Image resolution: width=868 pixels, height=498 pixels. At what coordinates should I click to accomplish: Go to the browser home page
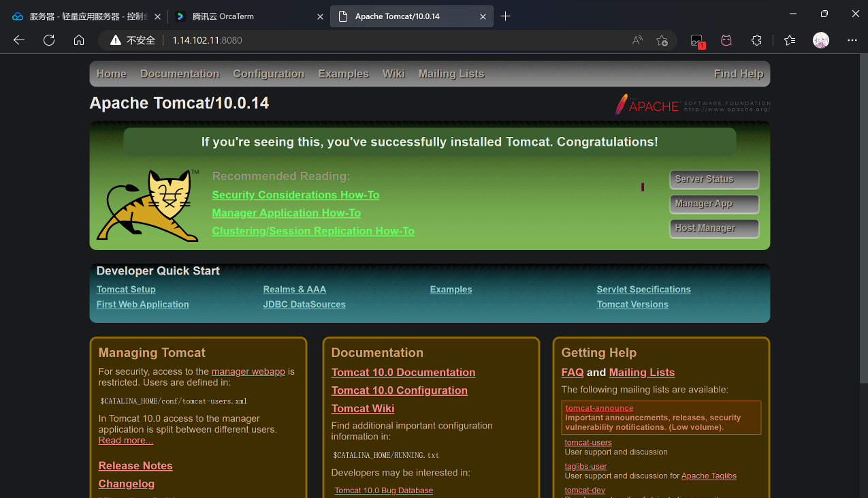click(x=79, y=40)
